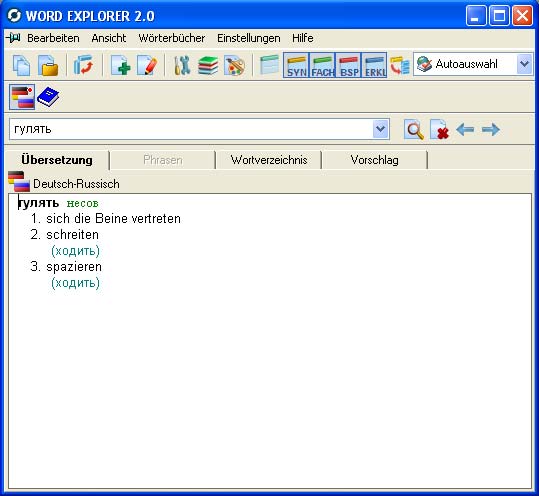Open the Autoauswahl dropdown
539x496 pixels.
[473, 64]
